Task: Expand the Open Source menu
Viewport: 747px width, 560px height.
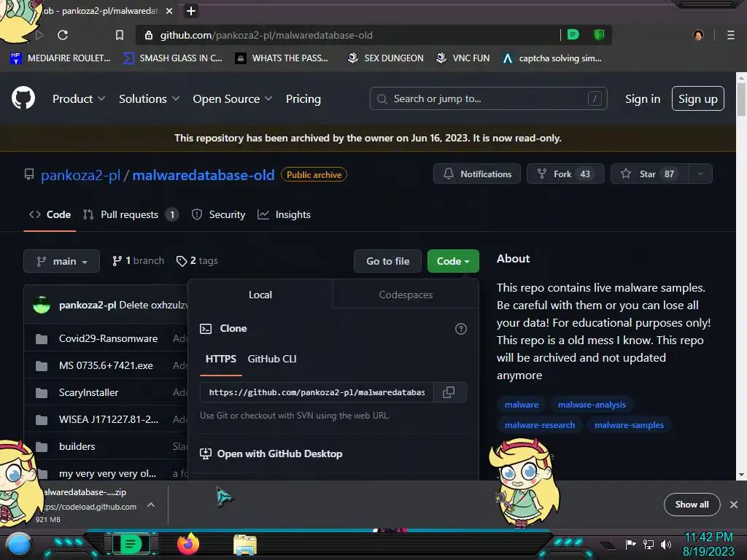Action: (233, 98)
